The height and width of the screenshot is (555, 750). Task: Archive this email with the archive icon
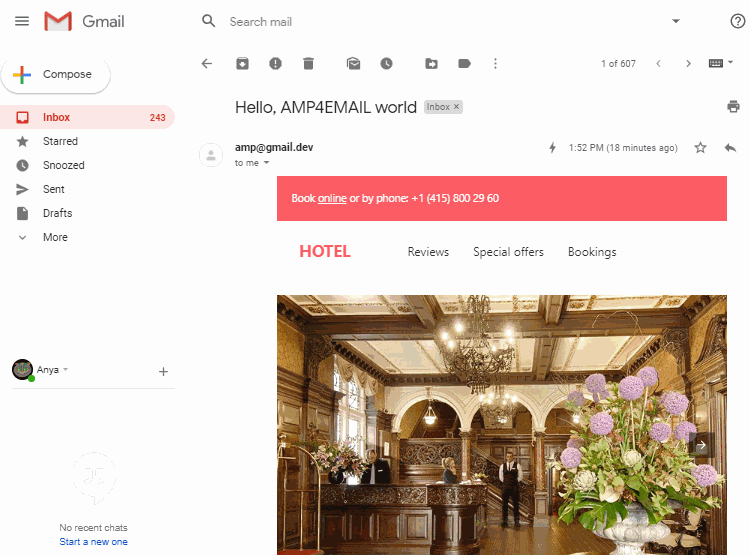click(x=243, y=64)
